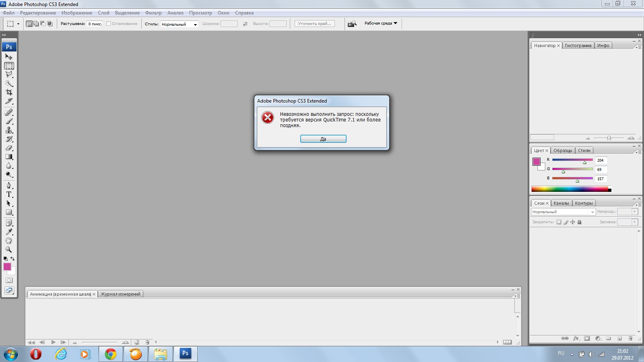This screenshot has height=362, width=644.
Task: Open the Файл menu
Action: [8, 13]
